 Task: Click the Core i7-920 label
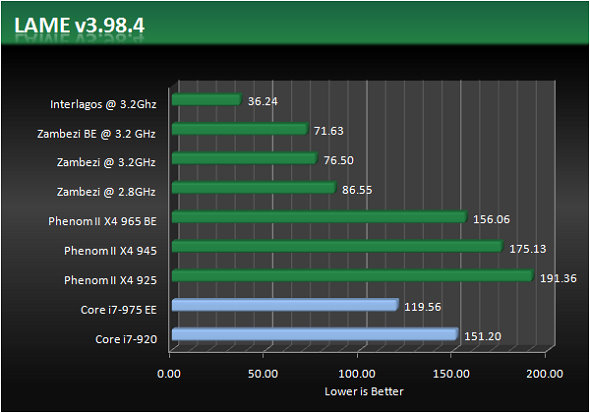pos(126,339)
